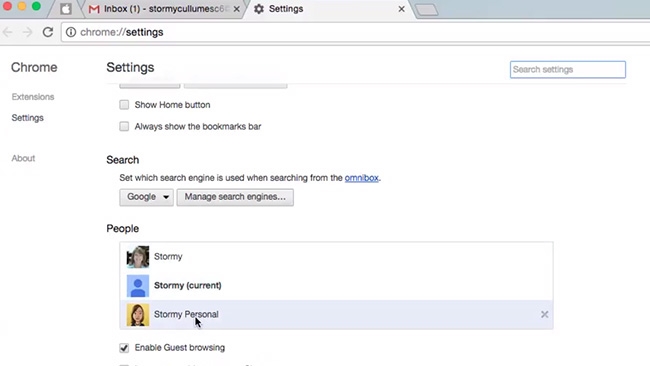The image size is (650, 366).
Task: Click the browser back arrow
Action: [x=8, y=32]
